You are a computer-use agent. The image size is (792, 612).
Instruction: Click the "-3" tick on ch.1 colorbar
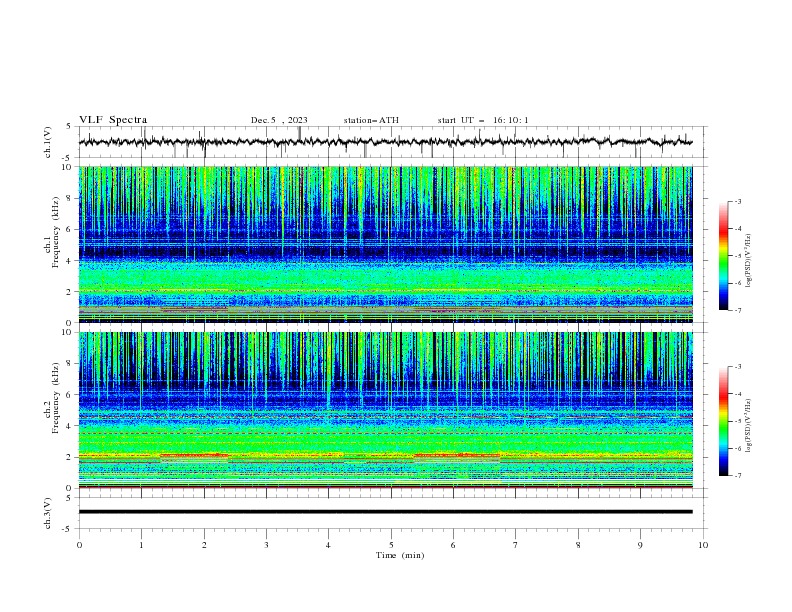coord(738,201)
